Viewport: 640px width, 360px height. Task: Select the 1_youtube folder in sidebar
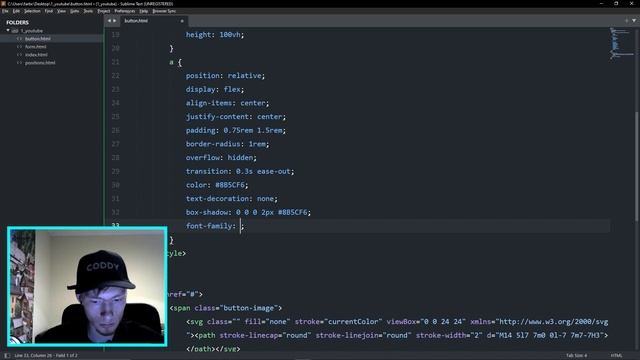click(32, 31)
